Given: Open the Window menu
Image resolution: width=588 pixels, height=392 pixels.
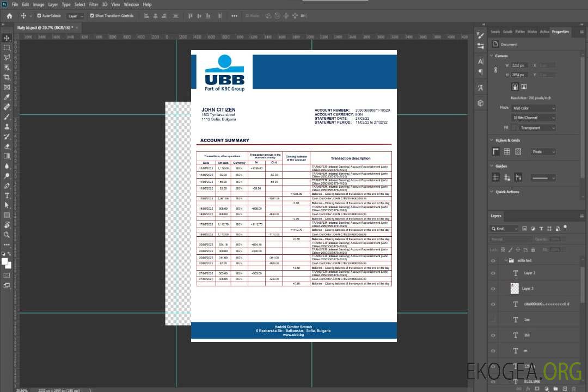Looking at the screenshot, I should 131,4.
